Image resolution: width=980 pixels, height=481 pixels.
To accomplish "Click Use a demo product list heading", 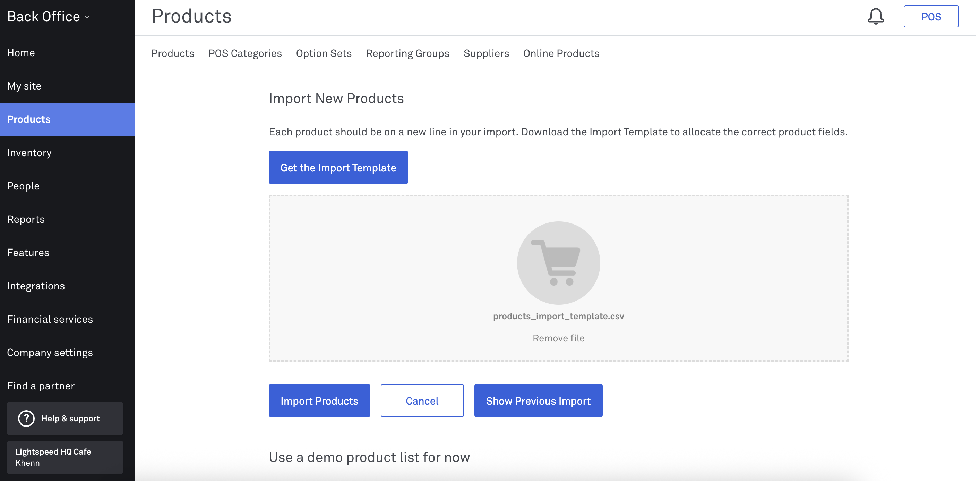I will [x=369, y=457].
